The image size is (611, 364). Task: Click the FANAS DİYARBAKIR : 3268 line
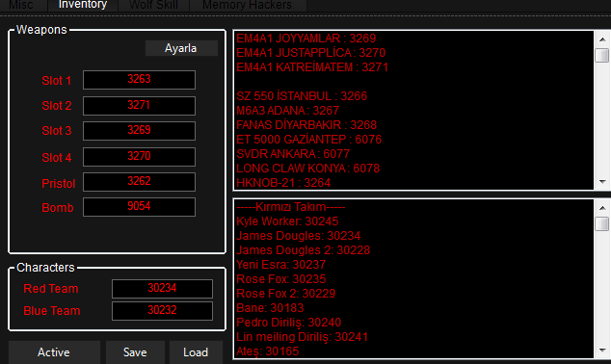(306, 125)
